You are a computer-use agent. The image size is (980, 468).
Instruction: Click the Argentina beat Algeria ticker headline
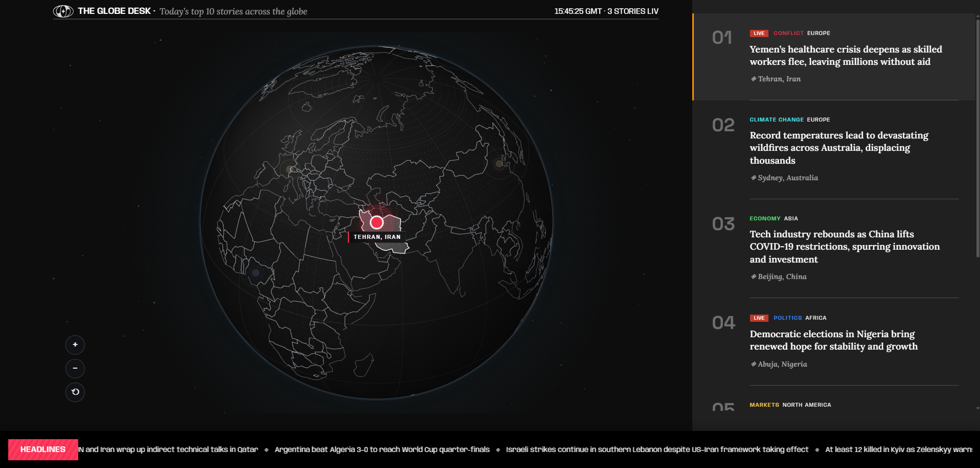pos(382,449)
